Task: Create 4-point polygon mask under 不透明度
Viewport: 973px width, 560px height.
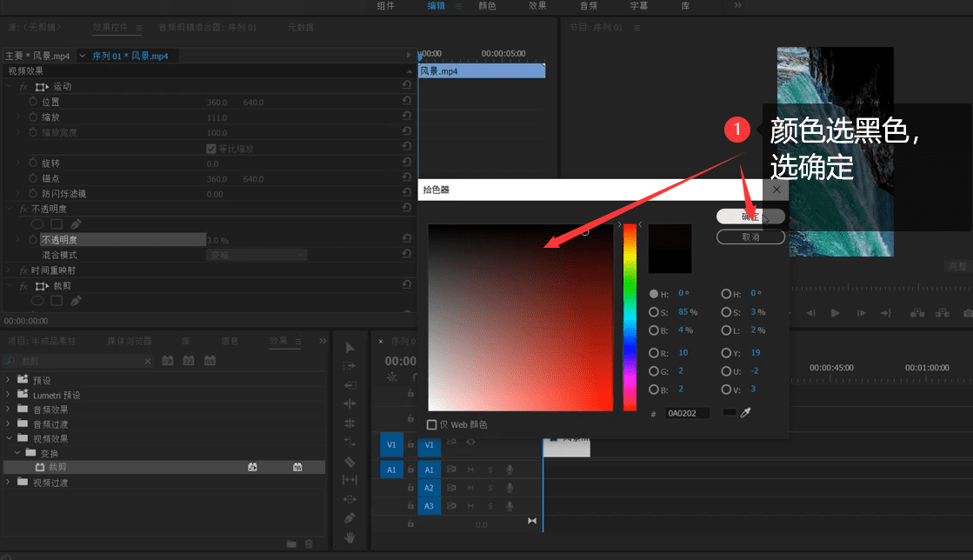Action: click(x=57, y=224)
